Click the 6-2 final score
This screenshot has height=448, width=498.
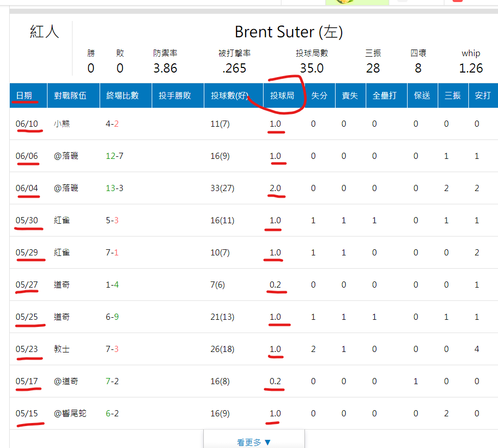click(112, 413)
